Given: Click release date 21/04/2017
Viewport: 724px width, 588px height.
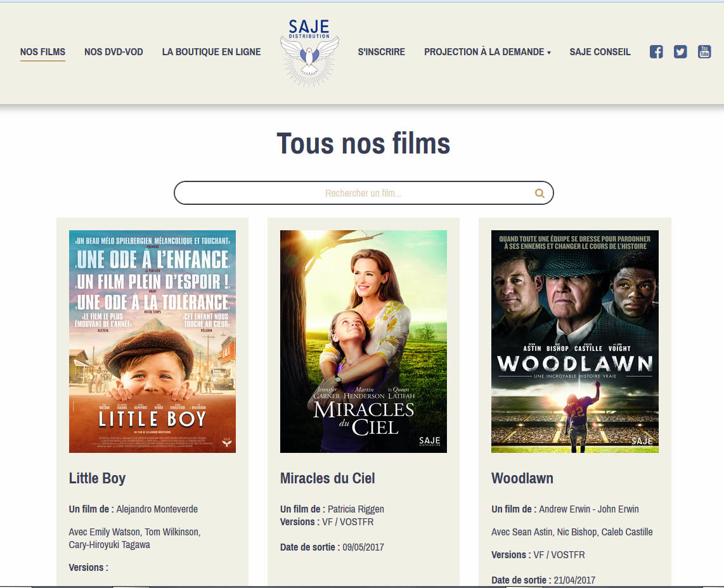Looking at the screenshot, I should pyautogui.click(x=574, y=580).
